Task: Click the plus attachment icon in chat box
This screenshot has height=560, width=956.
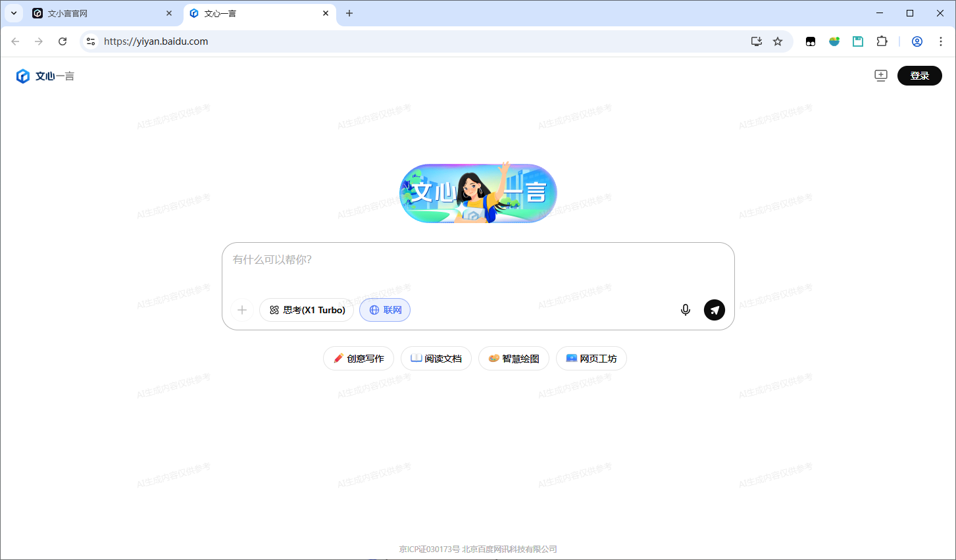Action: coord(242,310)
